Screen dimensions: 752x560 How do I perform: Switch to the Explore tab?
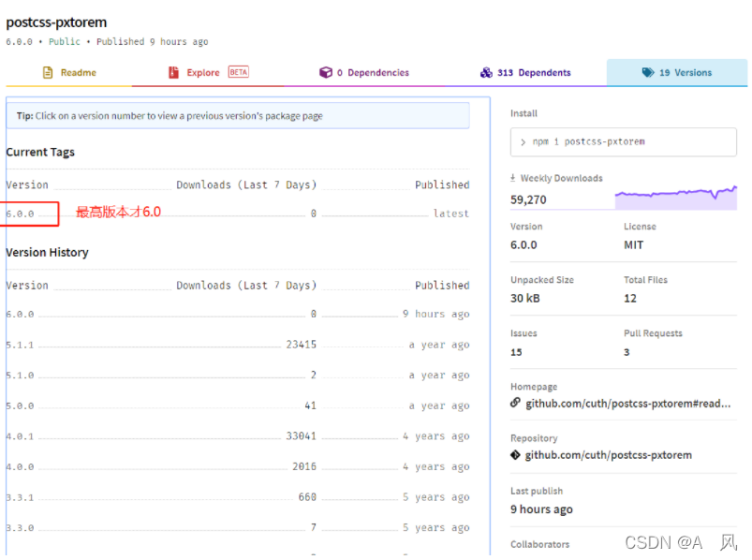pyautogui.click(x=208, y=72)
